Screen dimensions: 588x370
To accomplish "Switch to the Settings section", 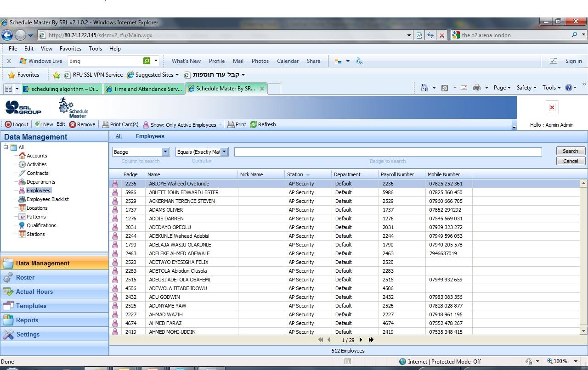I will [x=54, y=334].
